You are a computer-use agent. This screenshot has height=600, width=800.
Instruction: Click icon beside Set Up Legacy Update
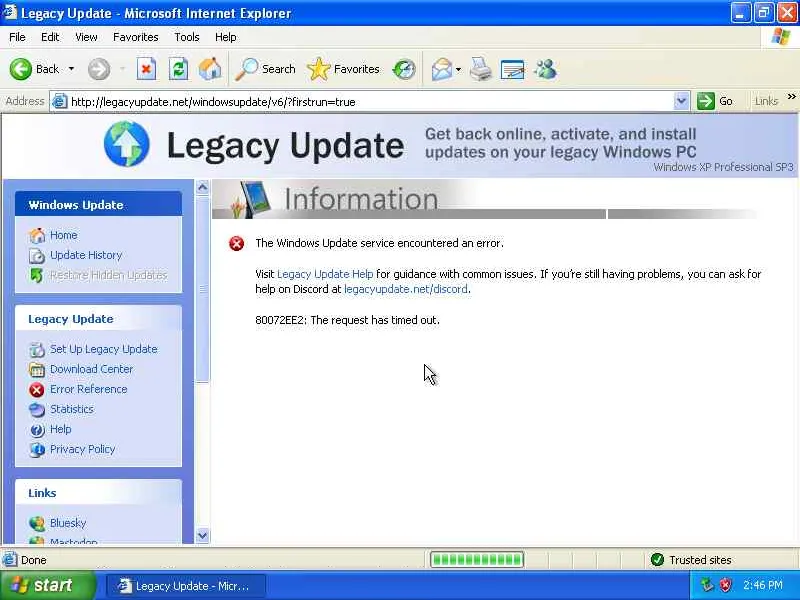[x=37, y=349]
